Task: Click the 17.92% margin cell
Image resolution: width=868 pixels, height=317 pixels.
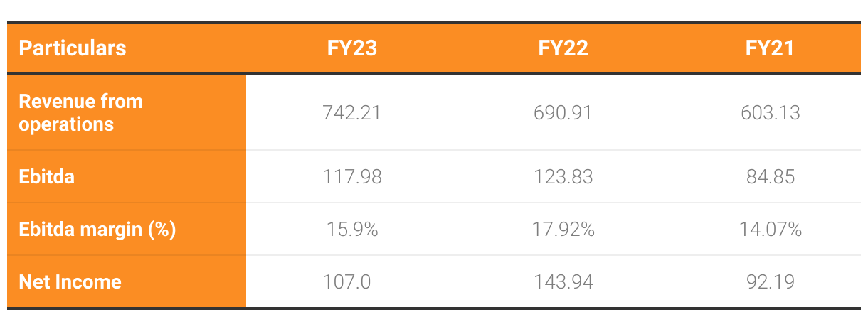Action: pos(563,230)
